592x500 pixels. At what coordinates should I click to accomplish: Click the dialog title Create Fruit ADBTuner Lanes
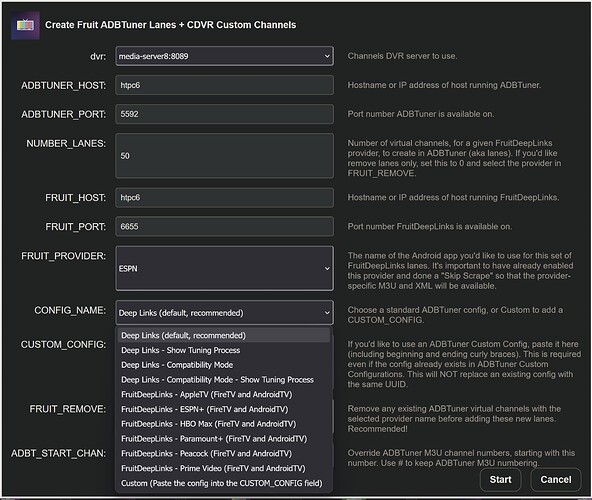point(171,25)
